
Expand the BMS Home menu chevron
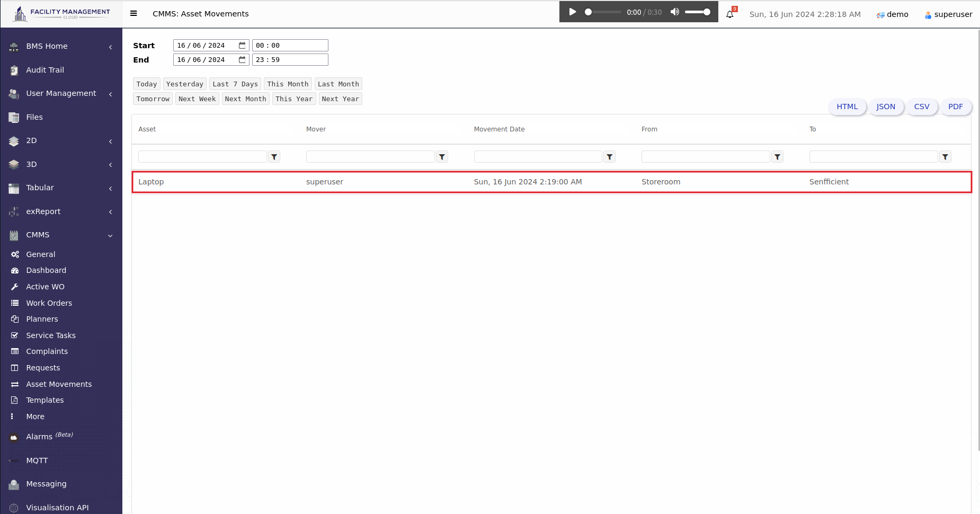coord(110,47)
